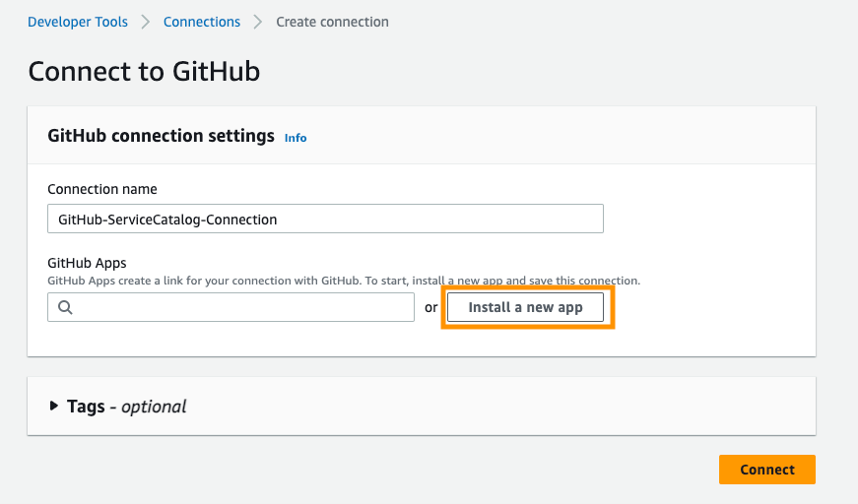Click the Create connection breadcrumb text
The image size is (858, 504).
[332, 22]
